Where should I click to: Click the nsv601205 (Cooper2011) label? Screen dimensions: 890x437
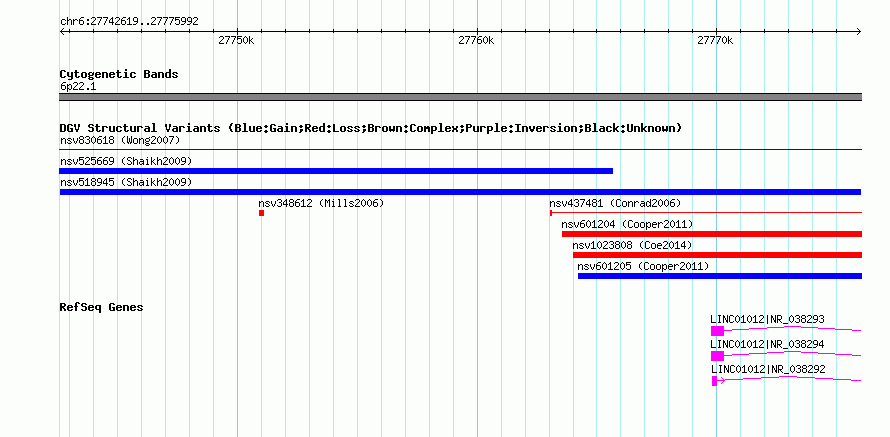coord(643,266)
